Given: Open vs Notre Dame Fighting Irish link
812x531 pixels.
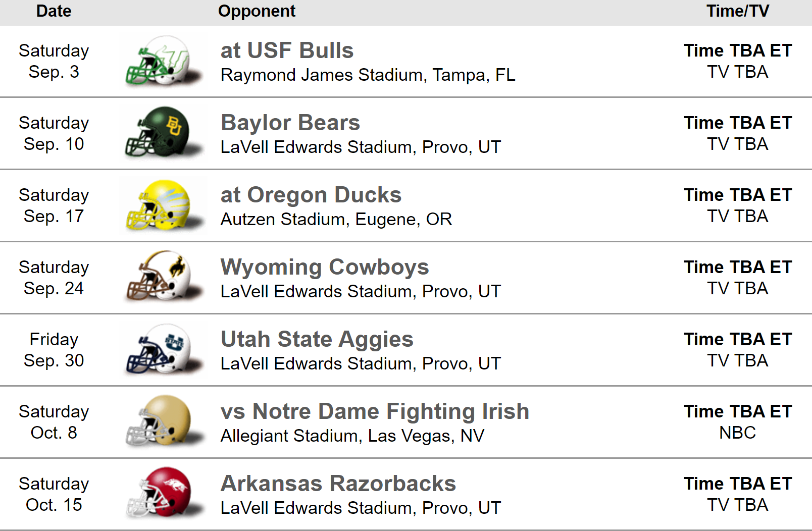Looking at the screenshot, I should 375,411.
